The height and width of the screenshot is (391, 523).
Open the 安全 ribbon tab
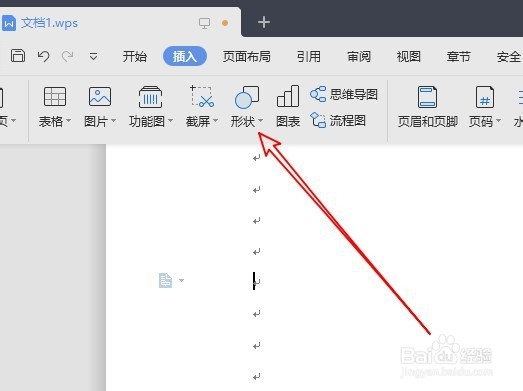[509, 56]
